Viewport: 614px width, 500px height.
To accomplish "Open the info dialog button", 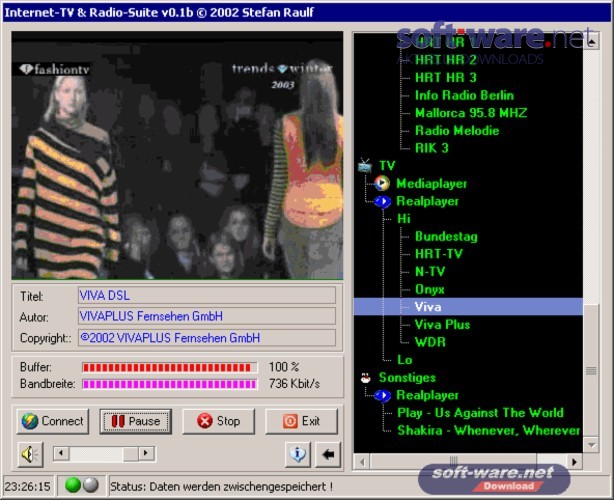I will point(298,455).
